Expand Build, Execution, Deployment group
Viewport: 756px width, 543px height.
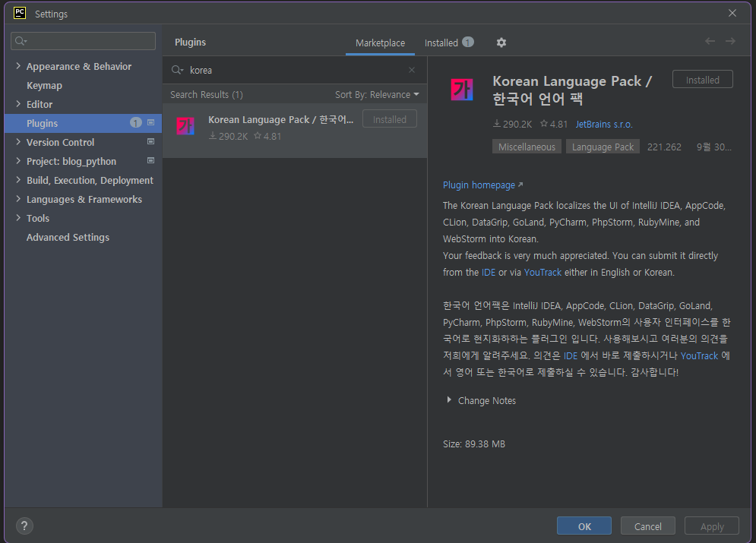tap(18, 180)
